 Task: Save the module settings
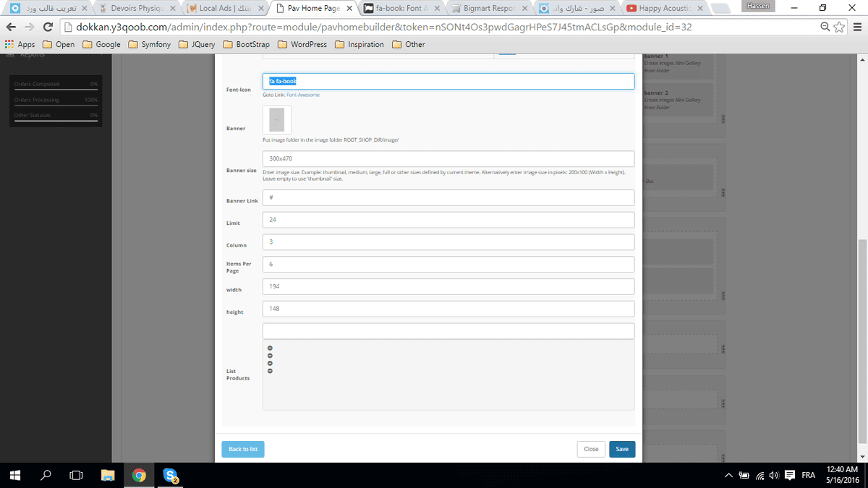[x=622, y=449]
